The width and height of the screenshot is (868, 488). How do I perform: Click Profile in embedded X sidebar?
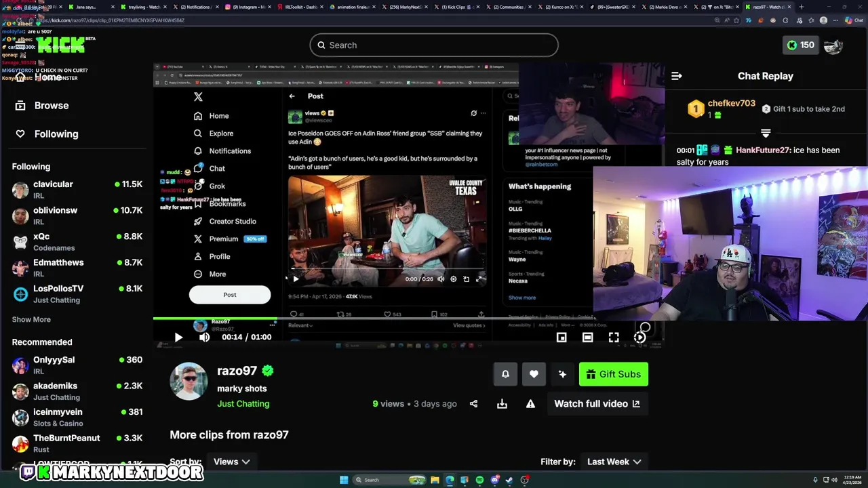tap(212, 257)
